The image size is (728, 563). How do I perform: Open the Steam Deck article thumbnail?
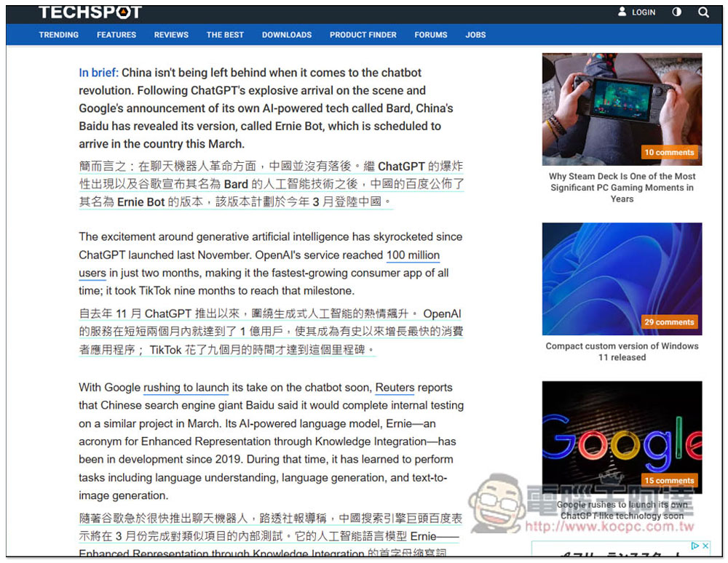pos(622,109)
